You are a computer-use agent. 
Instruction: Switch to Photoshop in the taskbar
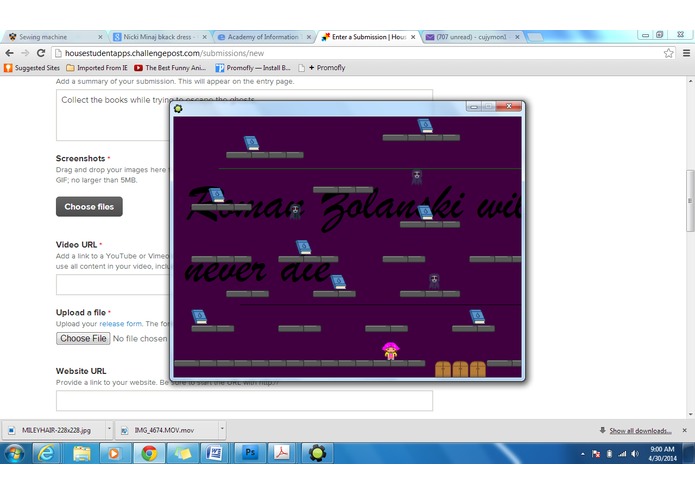coord(250,453)
